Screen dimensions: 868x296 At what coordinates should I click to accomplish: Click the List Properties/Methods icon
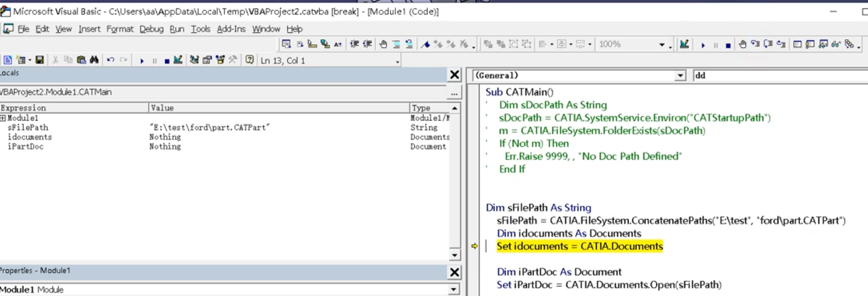(x=287, y=44)
